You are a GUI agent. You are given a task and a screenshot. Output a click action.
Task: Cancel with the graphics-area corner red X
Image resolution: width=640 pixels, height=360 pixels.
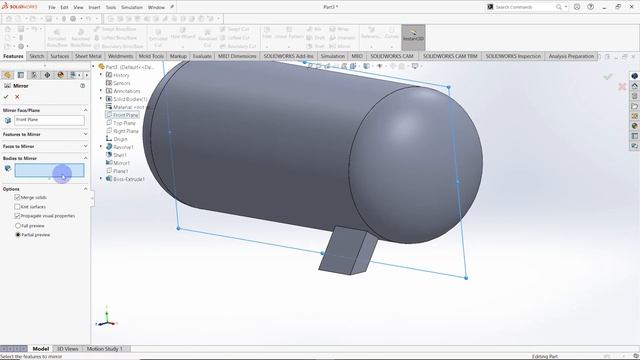pos(622,87)
